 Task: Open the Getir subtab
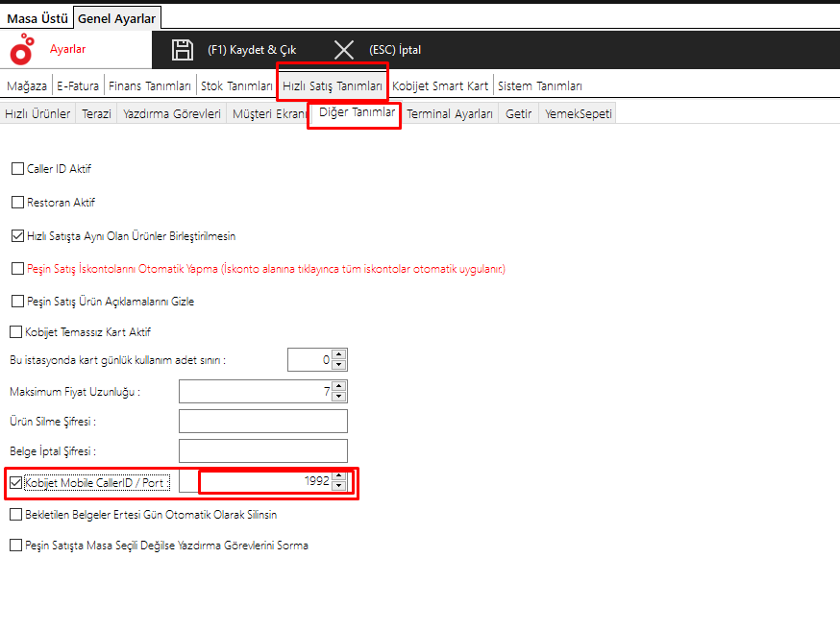[x=519, y=113]
